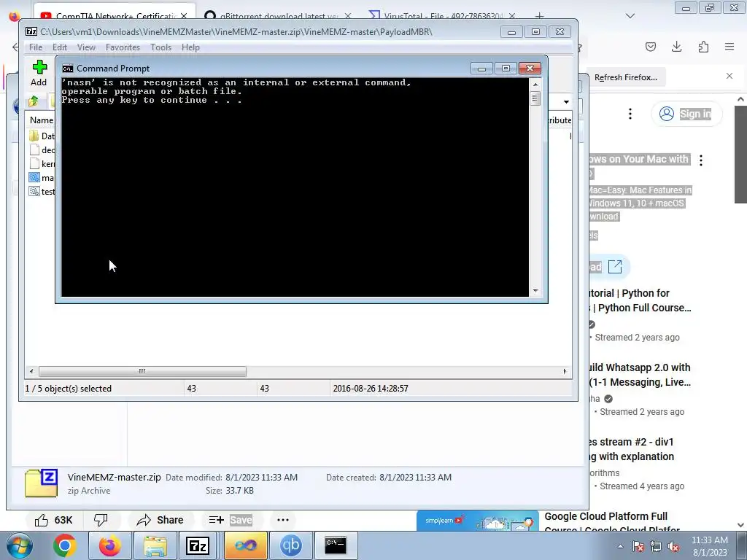Click the simplilearn video thumbnail
The width and height of the screenshot is (747, 560).
(x=477, y=521)
